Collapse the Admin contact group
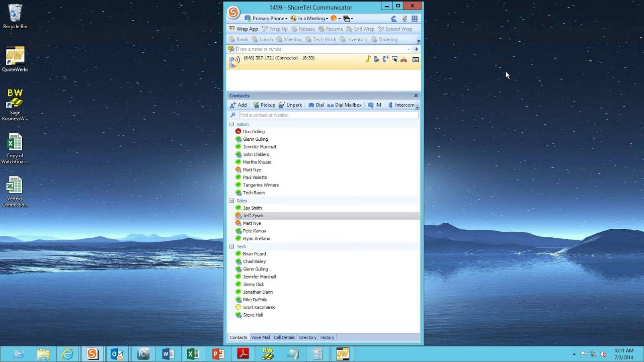 (232, 124)
